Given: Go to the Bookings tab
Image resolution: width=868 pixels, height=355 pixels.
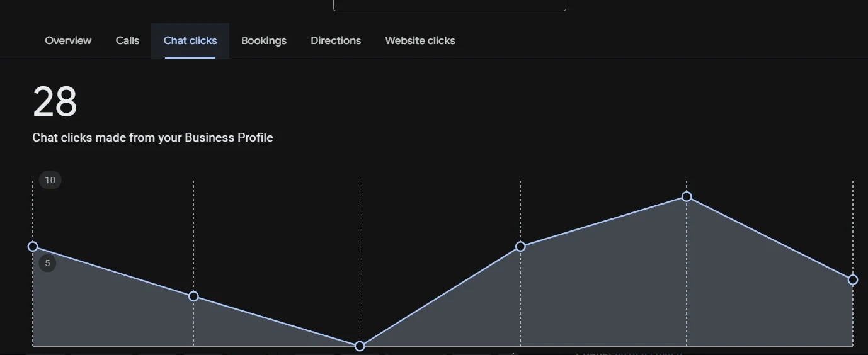Looking at the screenshot, I should [x=264, y=41].
